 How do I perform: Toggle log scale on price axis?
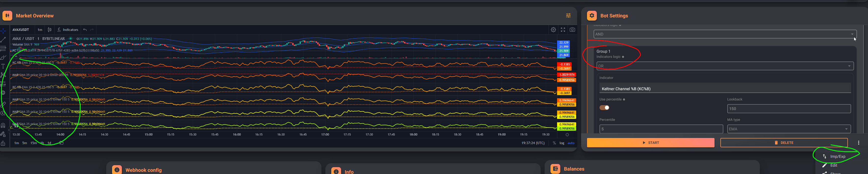pos(562,143)
